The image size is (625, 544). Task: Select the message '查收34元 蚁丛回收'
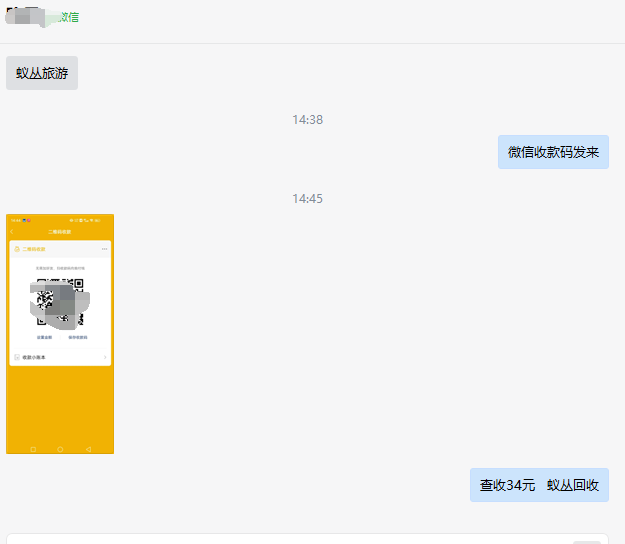539,485
